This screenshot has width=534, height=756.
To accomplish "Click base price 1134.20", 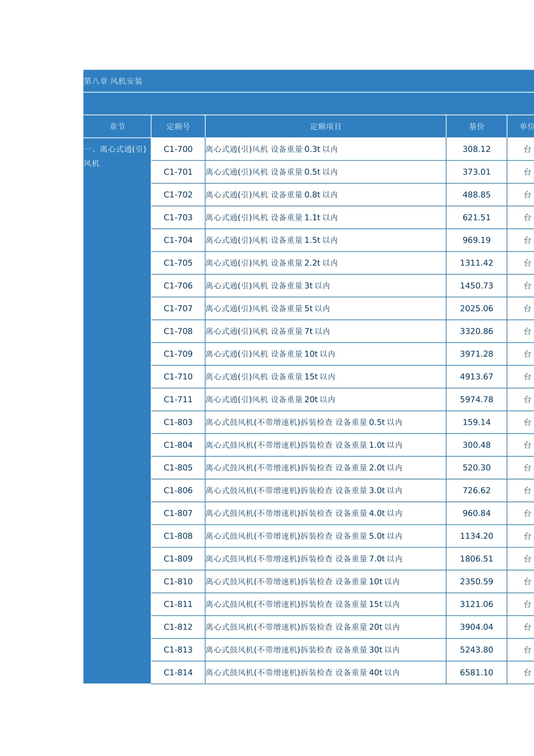I will pyautogui.click(x=477, y=536).
